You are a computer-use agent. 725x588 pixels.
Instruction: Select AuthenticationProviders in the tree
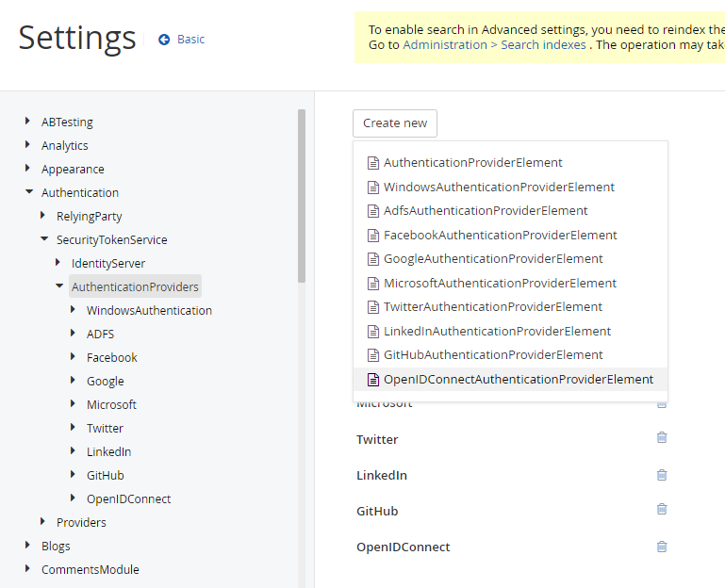click(x=135, y=286)
